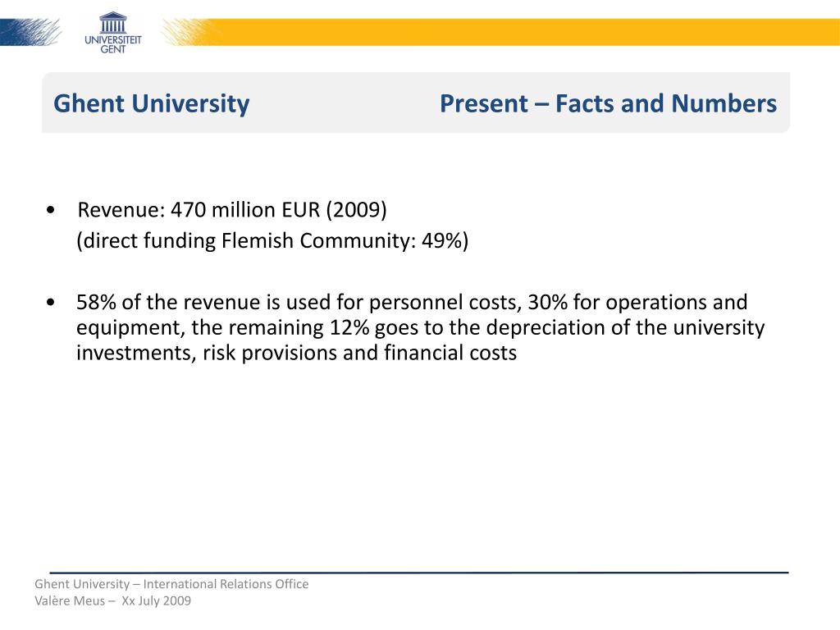Click line starting '58% of the revenue'
The width and height of the screenshot is (840, 630).
coord(412,303)
